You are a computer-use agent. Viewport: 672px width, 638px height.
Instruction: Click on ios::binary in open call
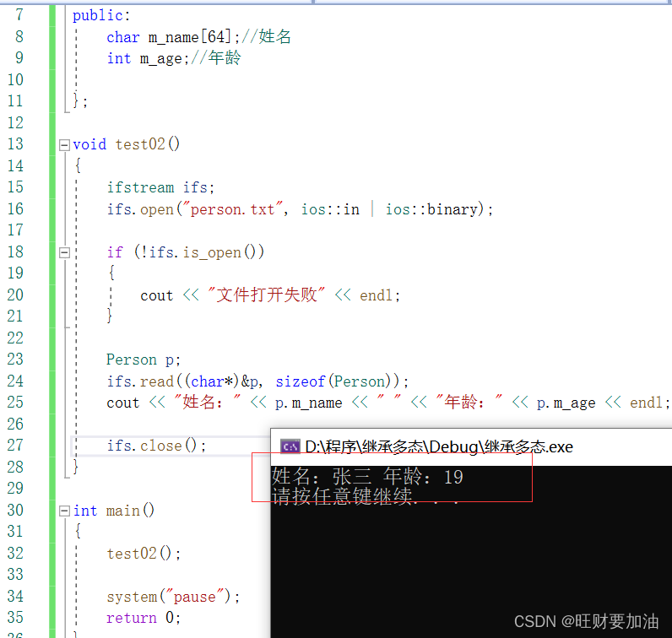click(x=431, y=209)
